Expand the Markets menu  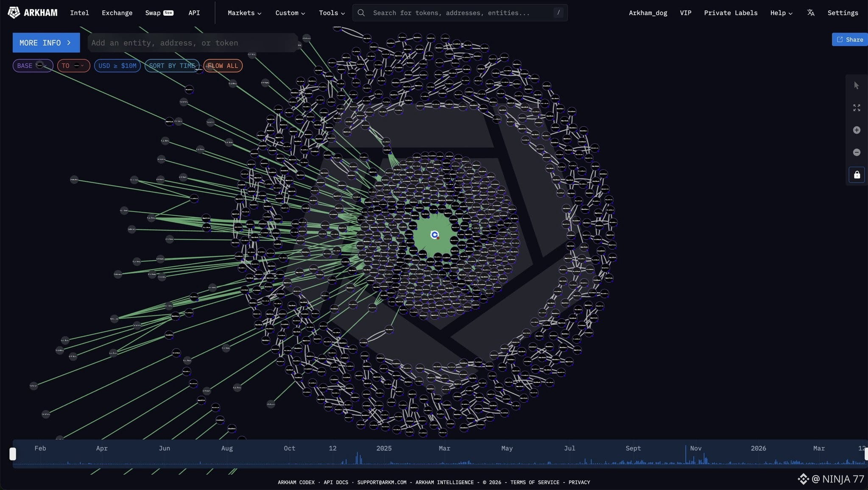point(245,13)
